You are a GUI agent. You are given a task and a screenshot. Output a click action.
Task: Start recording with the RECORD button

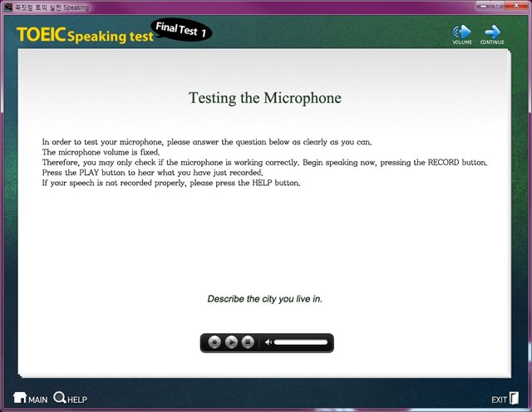[x=214, y=342]
